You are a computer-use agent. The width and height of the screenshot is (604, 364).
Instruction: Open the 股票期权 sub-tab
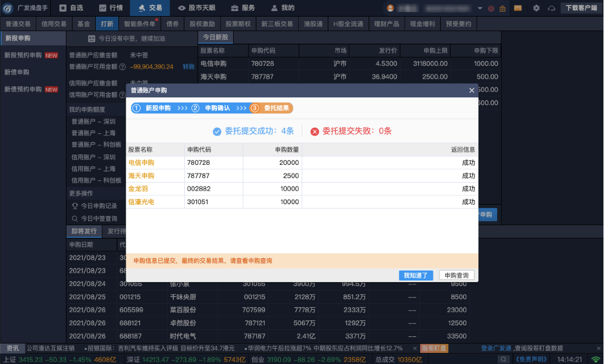point(238,24)
